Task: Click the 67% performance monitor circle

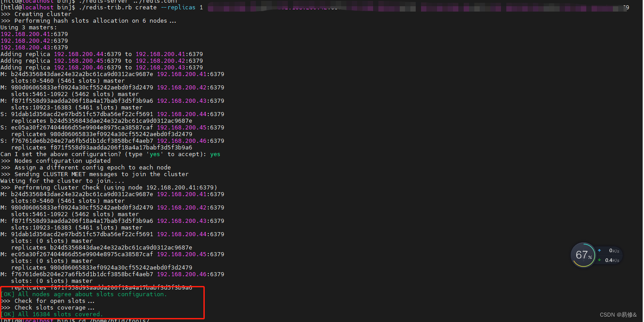Action: tap(583, 255)
